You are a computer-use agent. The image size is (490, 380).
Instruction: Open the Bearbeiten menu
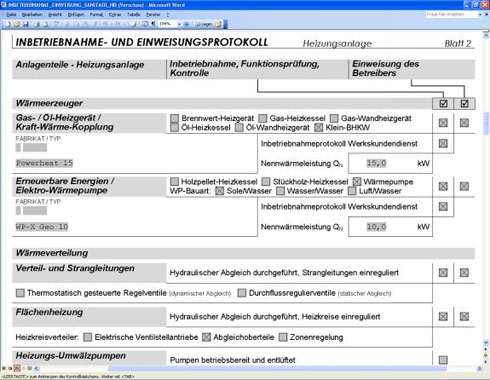(32, 15)
